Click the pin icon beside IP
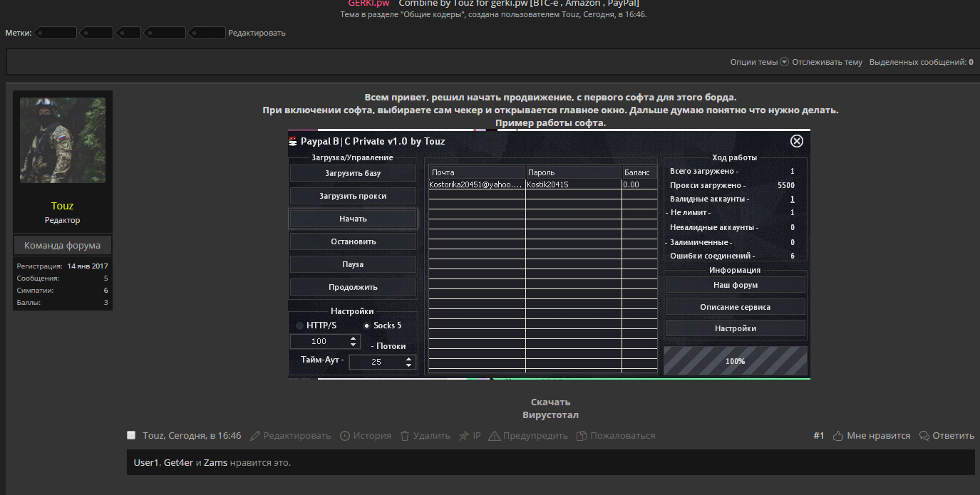Viewport: 980px width, 495px height. pyautogui.click(x=464, y=436)
